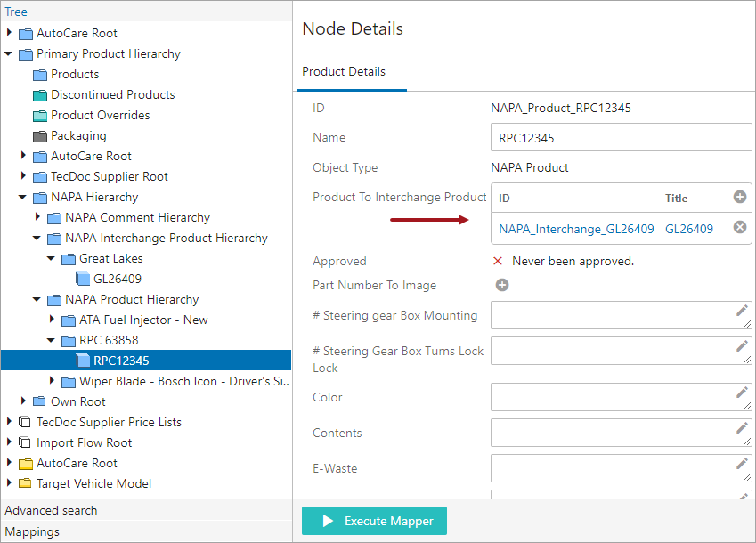Select the Tree panel header
The height and width of the screenshot is (543, 756).
click(147, 12)
